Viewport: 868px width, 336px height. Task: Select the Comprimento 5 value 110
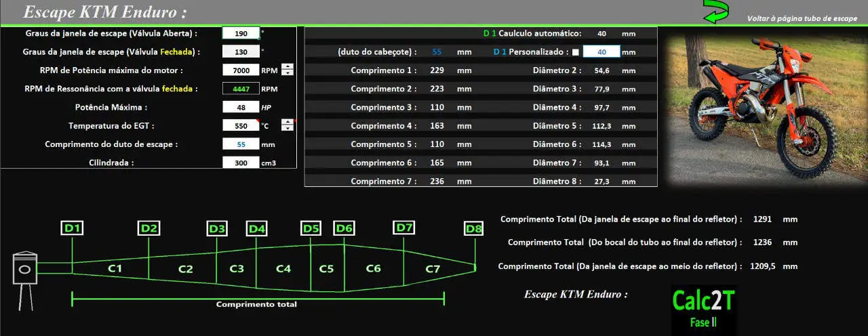point(437,144)
